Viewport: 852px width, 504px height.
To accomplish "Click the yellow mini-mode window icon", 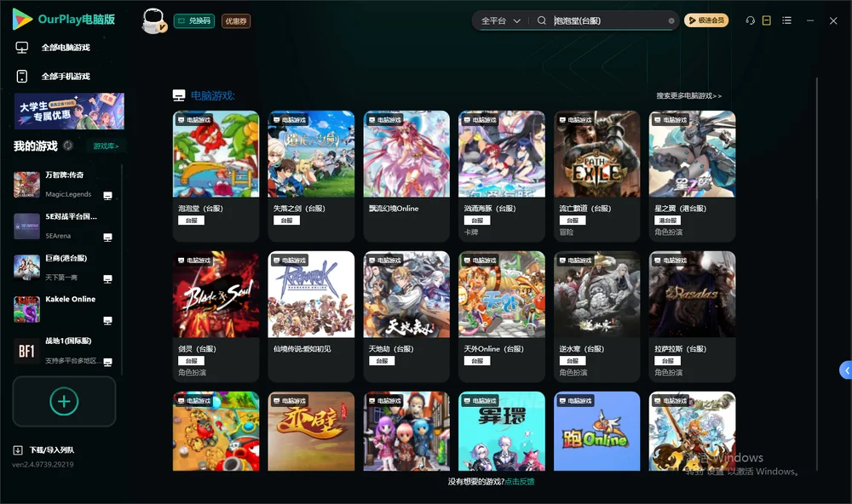I will click(x=767, y=20).
